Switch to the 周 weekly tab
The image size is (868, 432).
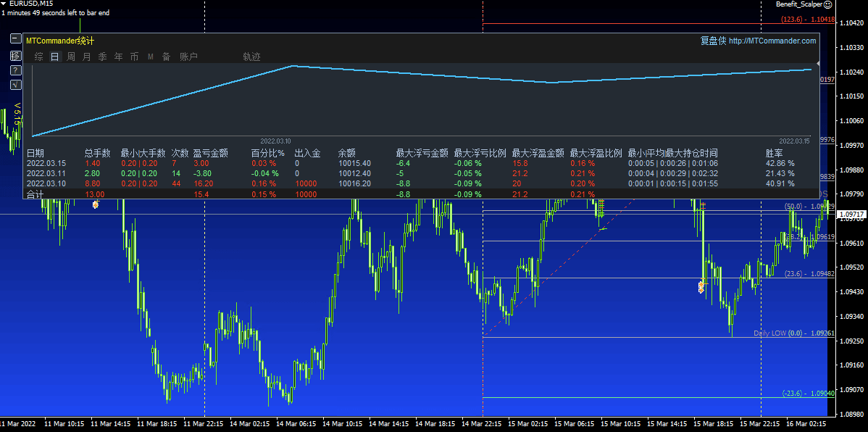click(x=70, y=56)
